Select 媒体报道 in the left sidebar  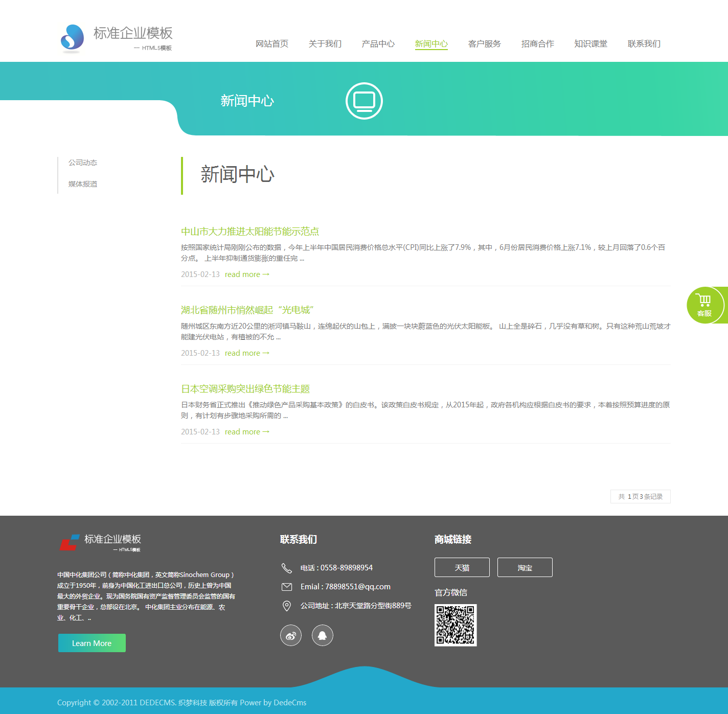83,184
